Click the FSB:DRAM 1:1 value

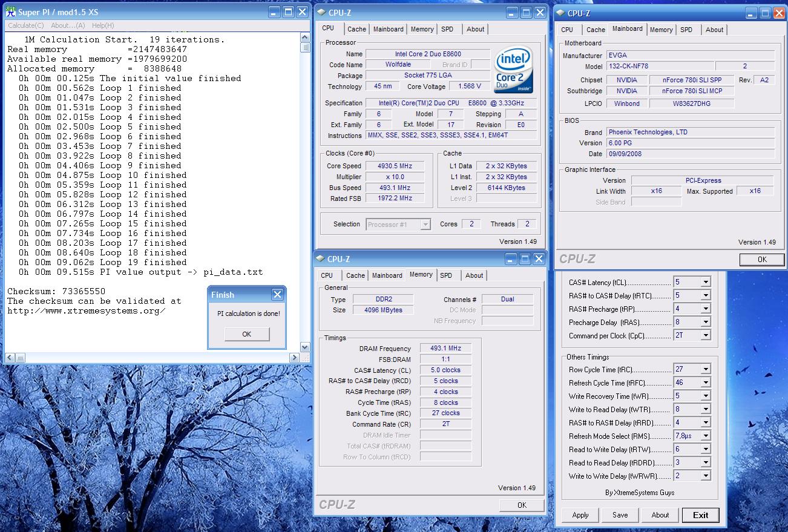[445, 360]
